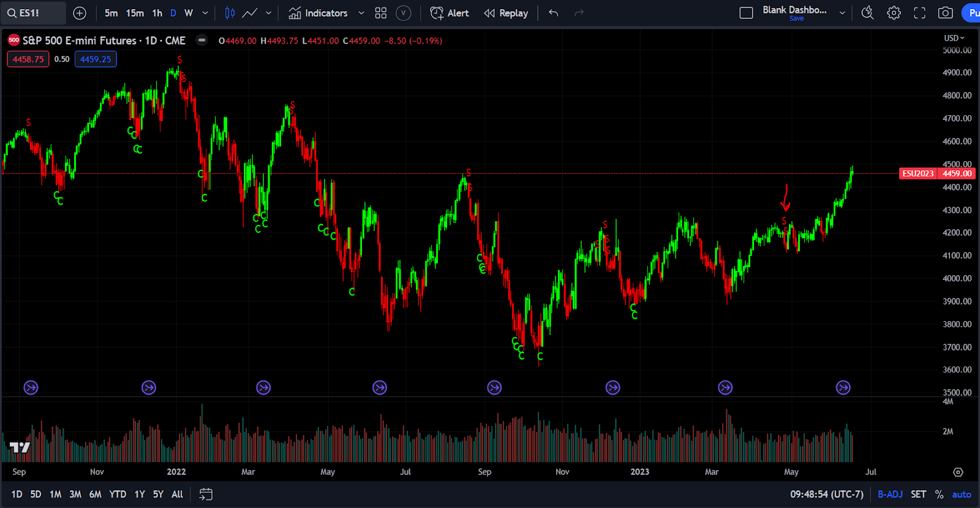Toggle auto scale on price axis
This screenshot has width=980, height=508.
[x=961, y=495]
